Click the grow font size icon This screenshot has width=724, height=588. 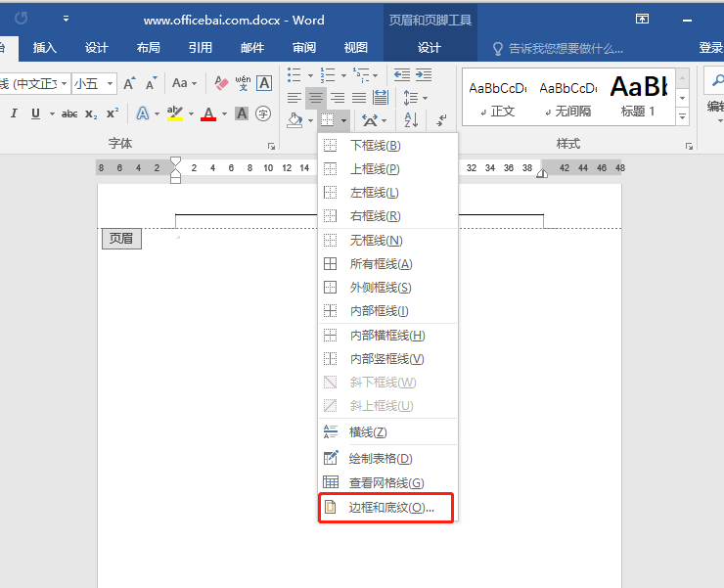click(129, 83)
